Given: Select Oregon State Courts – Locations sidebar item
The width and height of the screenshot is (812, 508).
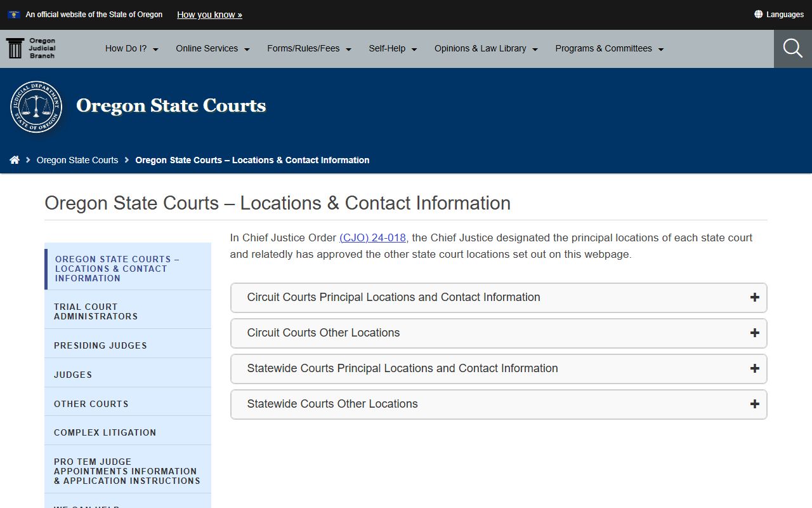Looking at the screenshot, I should [x=128, y=269].
